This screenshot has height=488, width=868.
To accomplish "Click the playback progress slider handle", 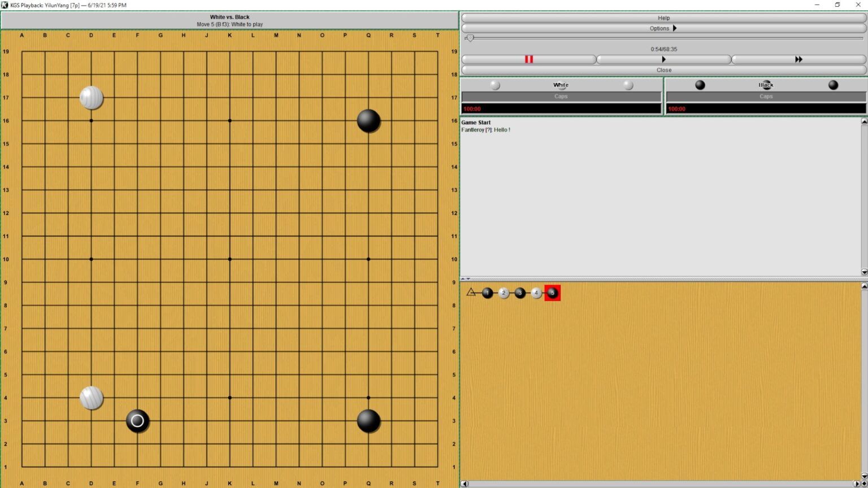I will (x=470, y=37).
